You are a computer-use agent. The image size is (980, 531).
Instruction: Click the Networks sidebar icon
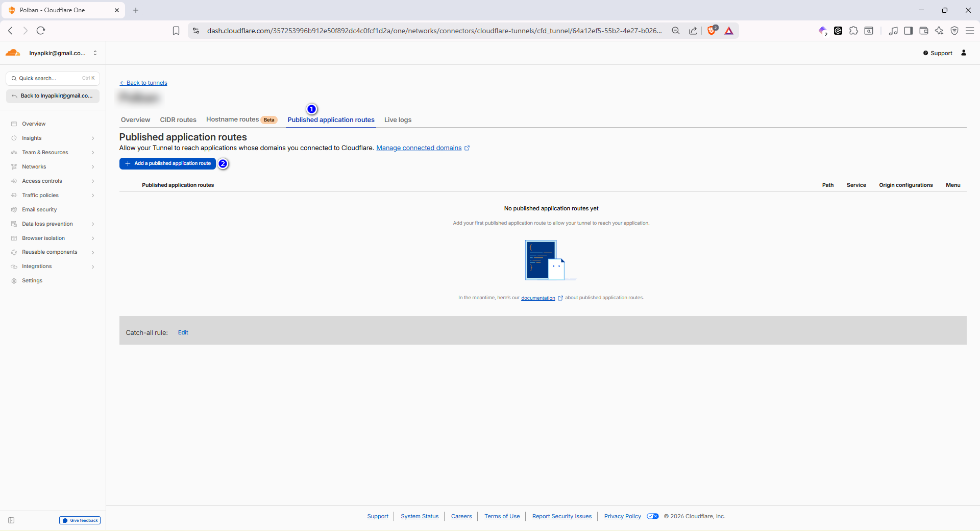click(14, 167)
